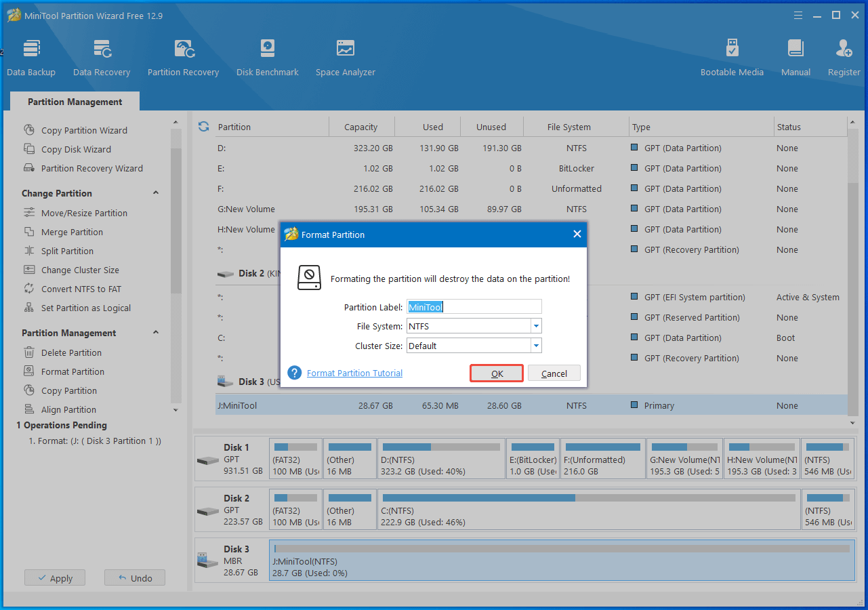The height and width of the screenshot is (610, 868).
Task: Expand the File System dropdown
Action: 536,326
